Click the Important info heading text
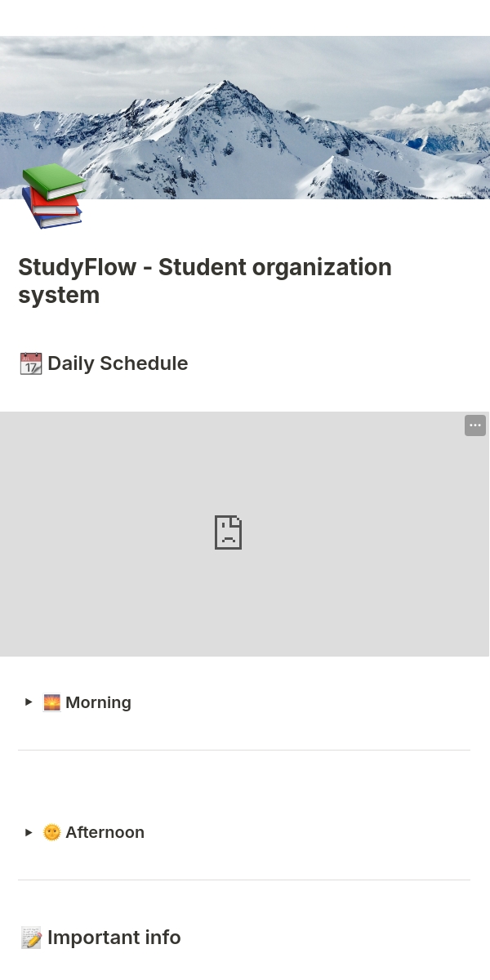The height and width of the screenshot is (980, 490). [114, 938]
